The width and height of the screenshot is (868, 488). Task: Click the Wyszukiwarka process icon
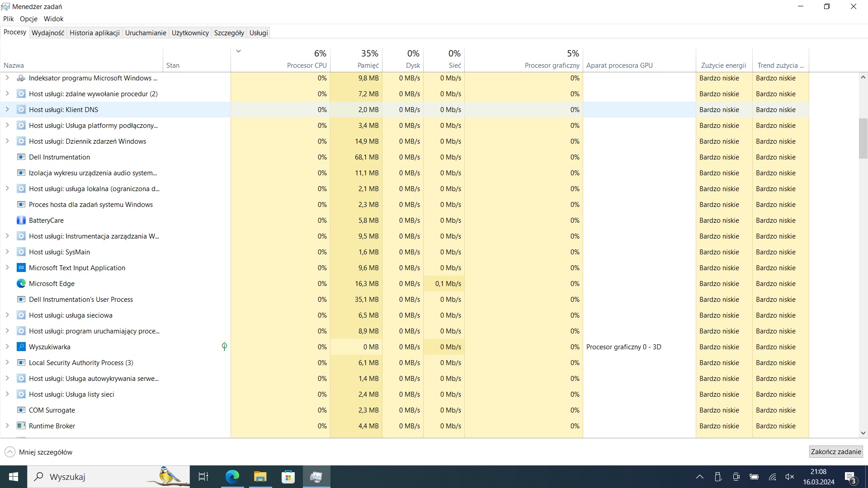pyautogui.click(x=21, y=347)
